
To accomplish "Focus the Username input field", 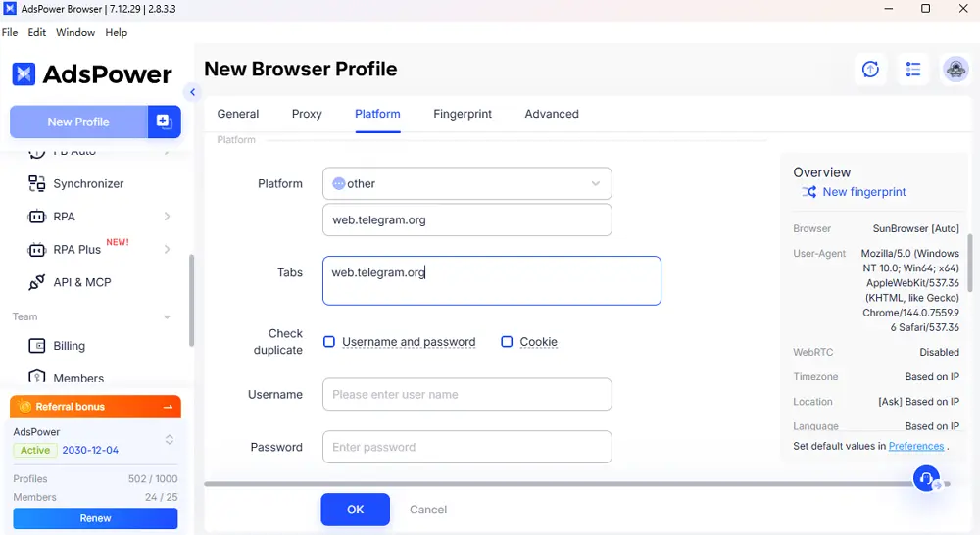I will [466, 394].
